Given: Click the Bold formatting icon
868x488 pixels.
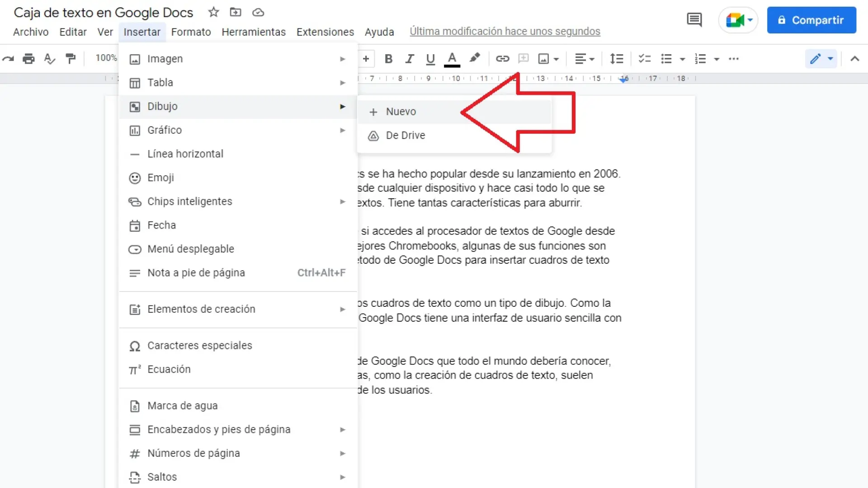Looking at the screenshot, I should pyautogui.click(x=388, y=59).
